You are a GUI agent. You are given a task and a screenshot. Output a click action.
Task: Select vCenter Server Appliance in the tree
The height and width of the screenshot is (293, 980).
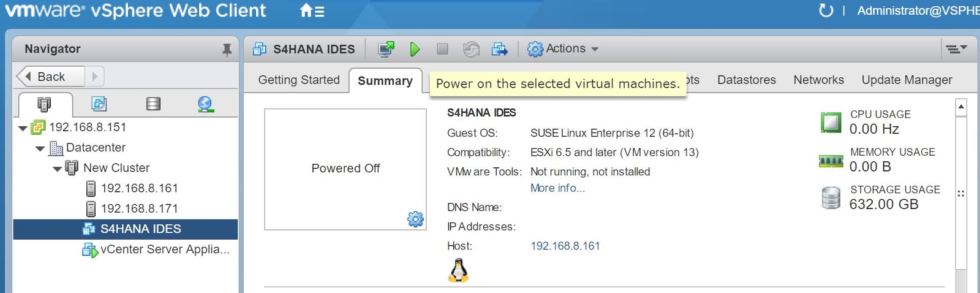tap(164, 249)
